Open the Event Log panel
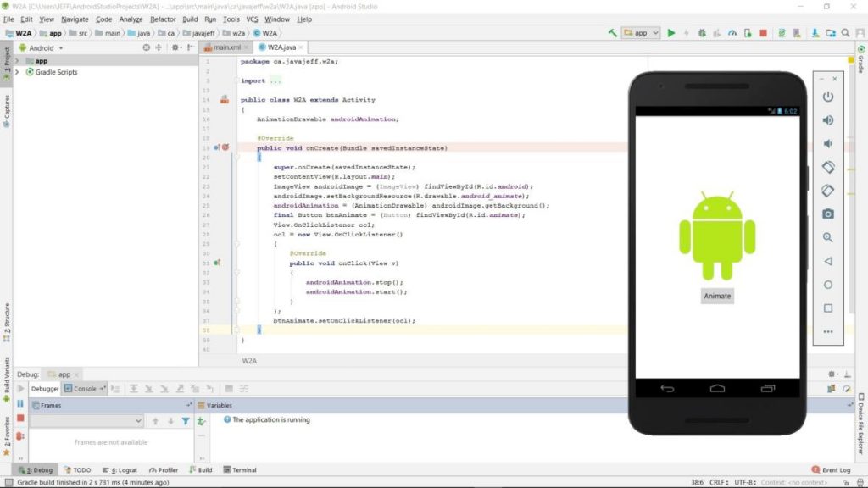This screenshot has width=868, height=488. tap(831, 469)
